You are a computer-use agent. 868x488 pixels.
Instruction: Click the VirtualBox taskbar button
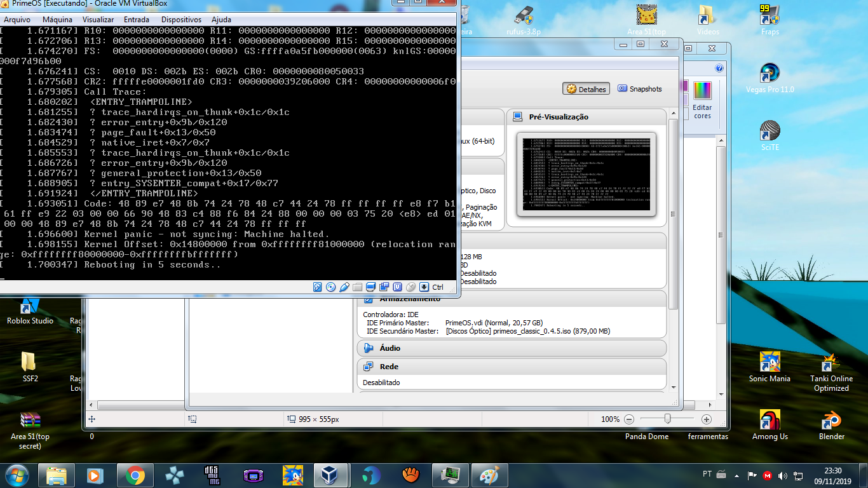coord(330,475)
